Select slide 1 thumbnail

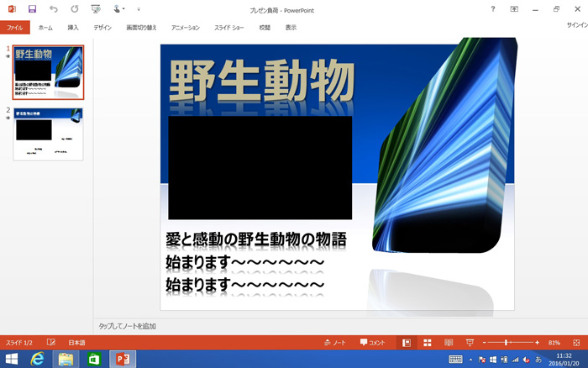(48, 72)
